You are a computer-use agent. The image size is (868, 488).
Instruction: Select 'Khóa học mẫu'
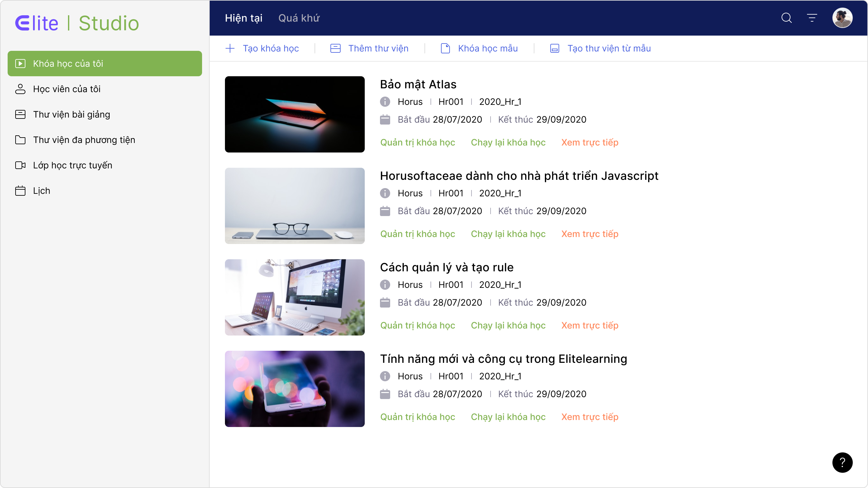point(479,48)
